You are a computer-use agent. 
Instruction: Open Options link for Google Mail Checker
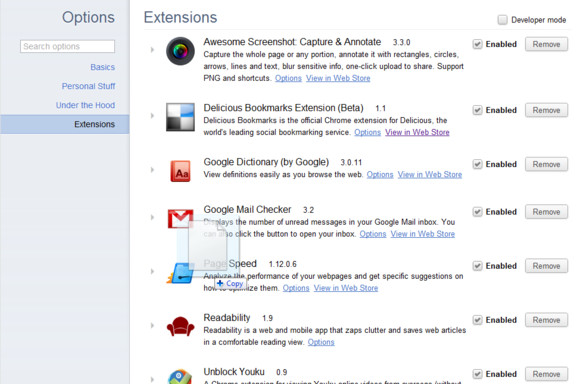tap(373, 234)
